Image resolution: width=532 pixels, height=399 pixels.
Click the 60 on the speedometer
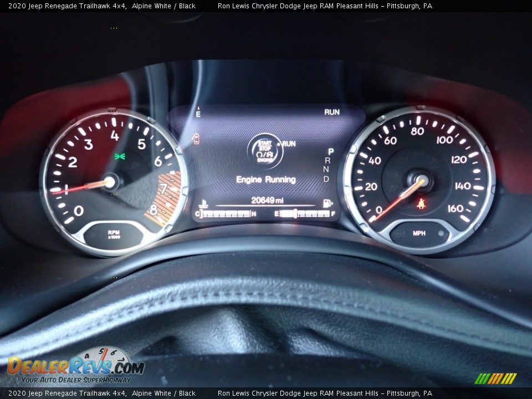coord(391,140)
